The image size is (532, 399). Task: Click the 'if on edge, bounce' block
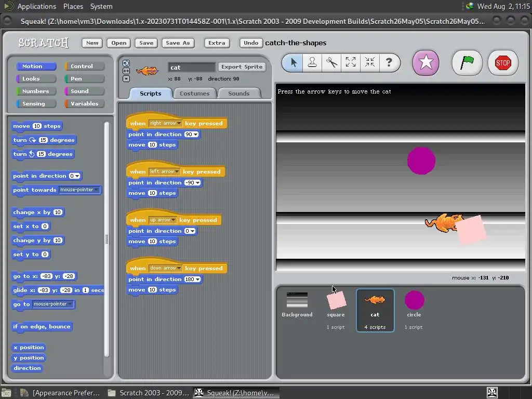click(42, 327)
